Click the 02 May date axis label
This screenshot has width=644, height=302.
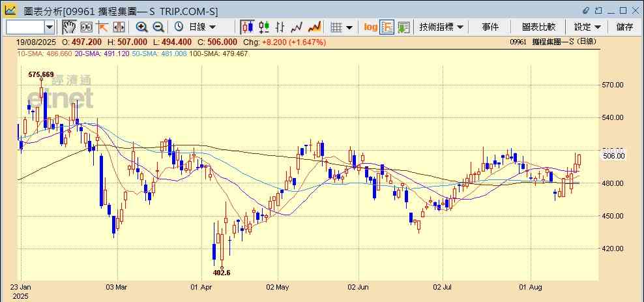[x=278, y=287]
